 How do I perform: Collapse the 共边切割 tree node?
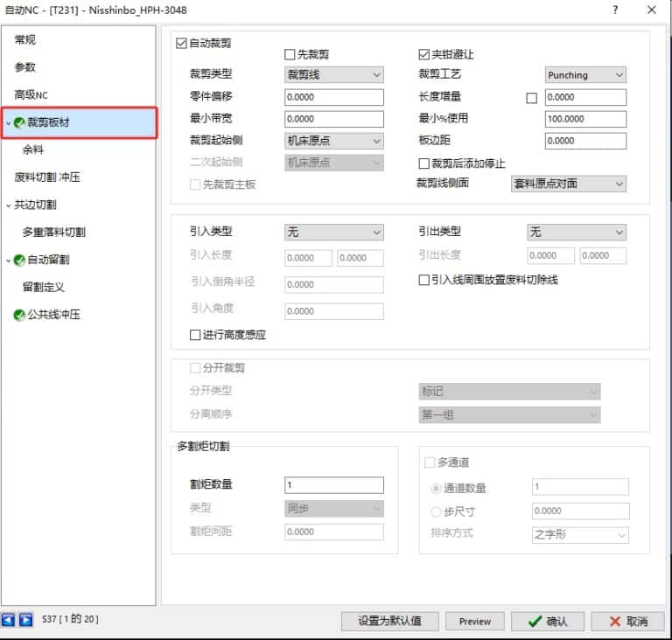click(8, 205)
